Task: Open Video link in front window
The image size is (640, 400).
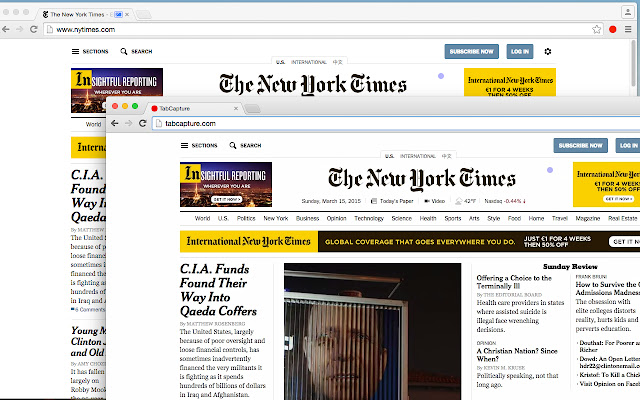Action: pyautogui.click(x=435, y=201)
